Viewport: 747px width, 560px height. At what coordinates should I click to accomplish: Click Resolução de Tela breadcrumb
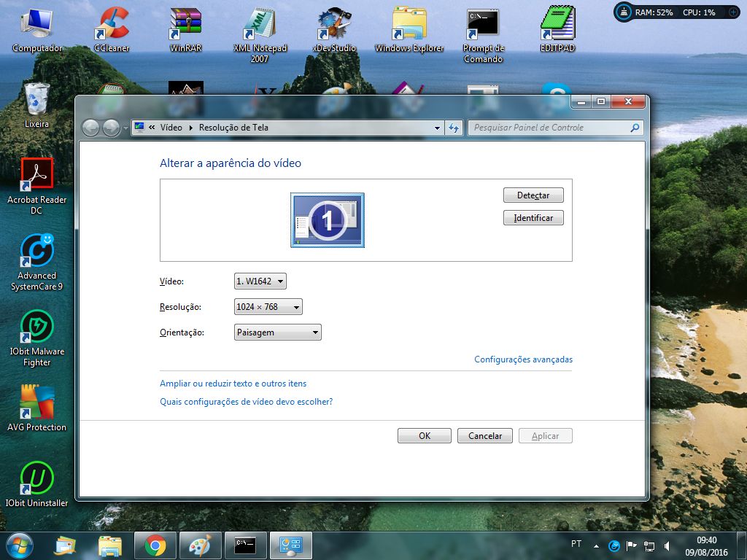[234, 128]
